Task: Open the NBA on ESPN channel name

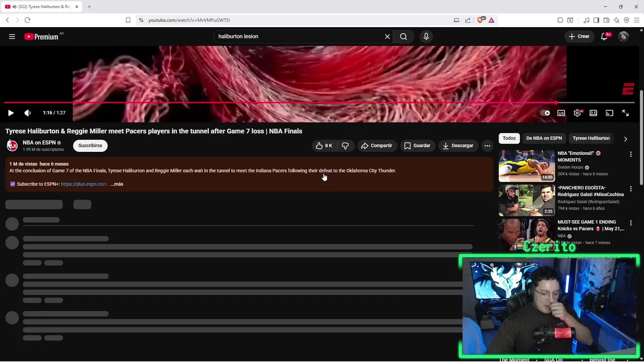Action: pos(39,143)
